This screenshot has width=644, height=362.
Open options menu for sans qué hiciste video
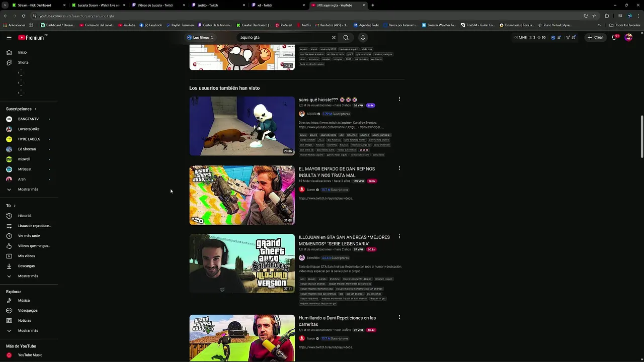pos(399,99)
